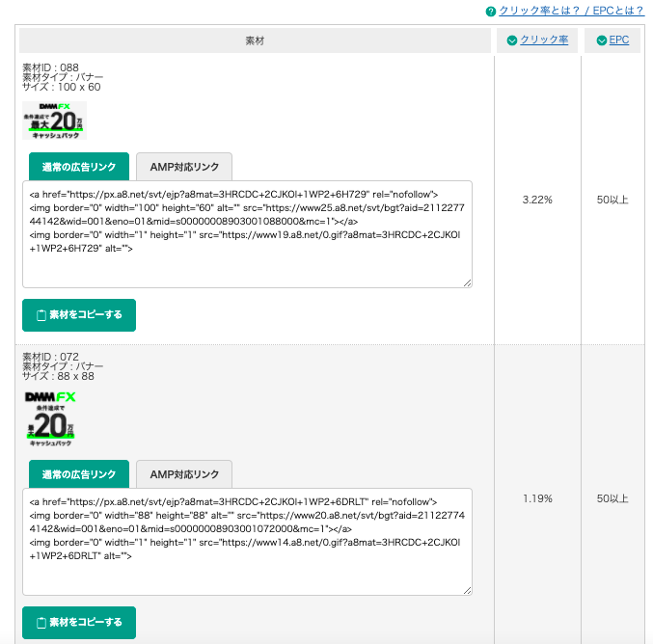Click clipboard icon in first 素材をコピーする button
The image size is (653, 644).
pyautogui.click(x=41, y=315)
